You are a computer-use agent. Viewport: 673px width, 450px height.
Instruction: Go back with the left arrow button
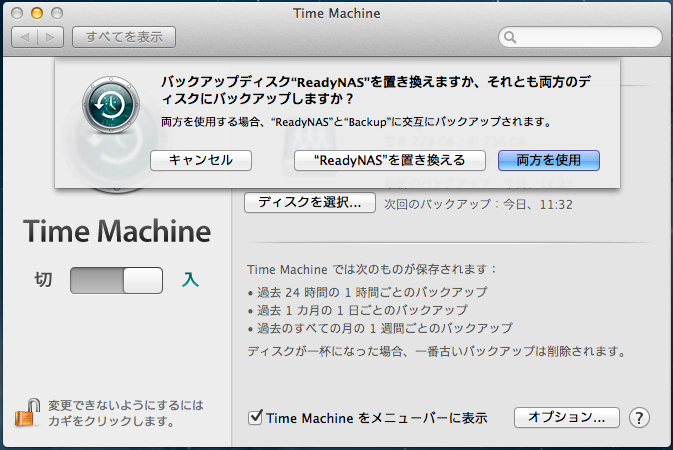[x=25, y=37]
